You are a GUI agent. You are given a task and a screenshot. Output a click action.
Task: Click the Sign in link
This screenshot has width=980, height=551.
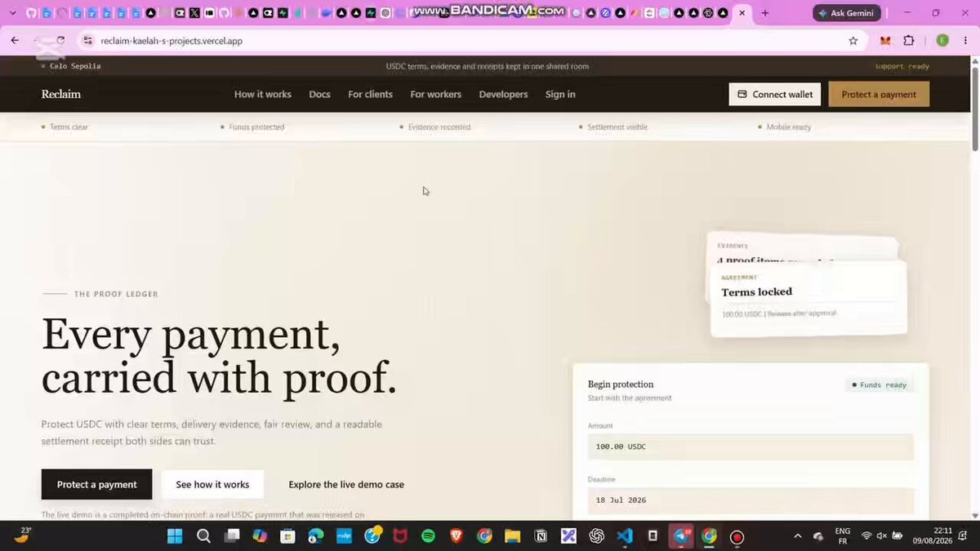click(560, 95)
